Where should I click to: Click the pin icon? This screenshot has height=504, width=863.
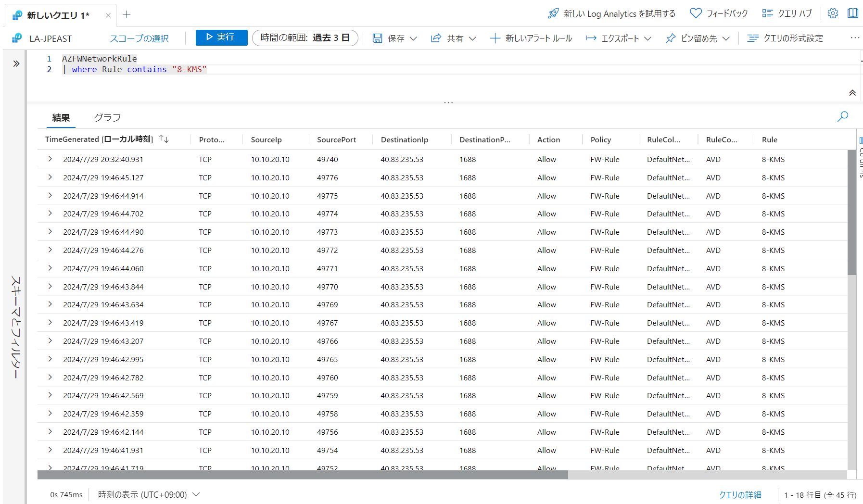(x=671, y=38)
